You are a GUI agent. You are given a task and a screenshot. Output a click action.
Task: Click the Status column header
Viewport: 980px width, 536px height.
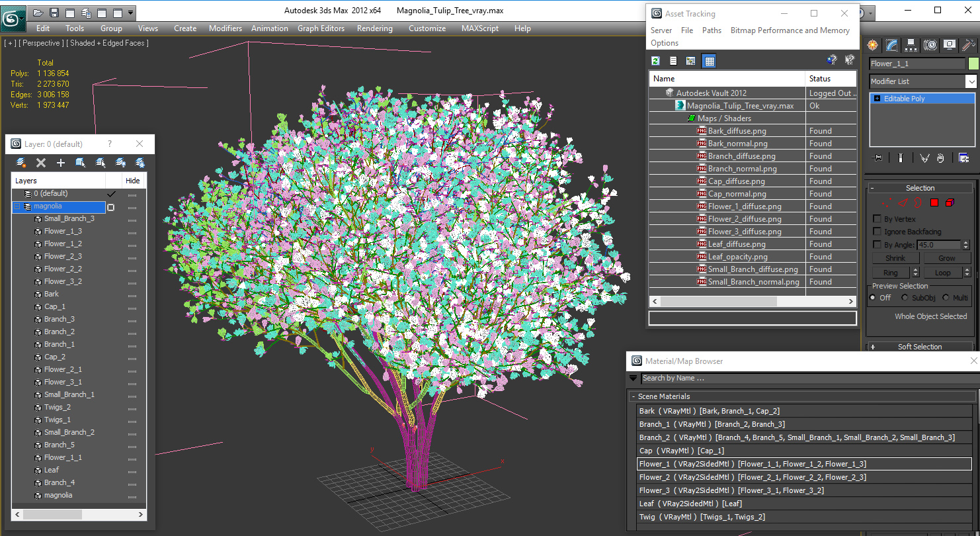pyautogui.click(x=831, y=79)
